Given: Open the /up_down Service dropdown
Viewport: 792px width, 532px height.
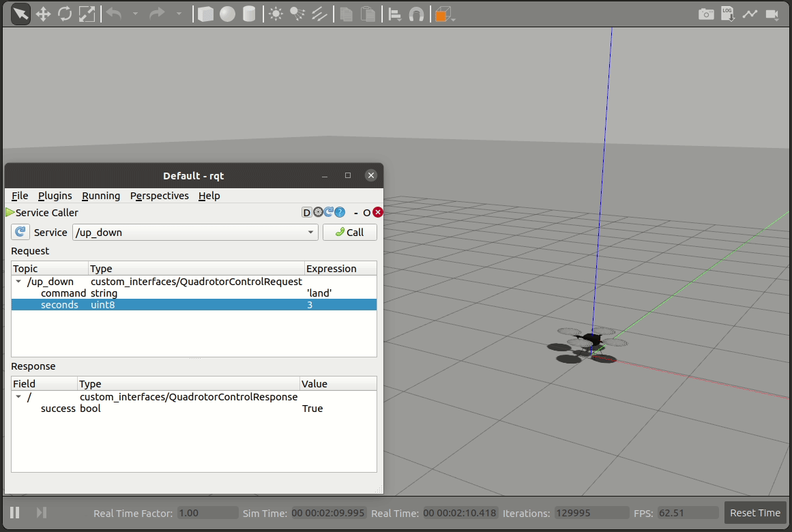Looking at the screenshot, I should [195, 233].
